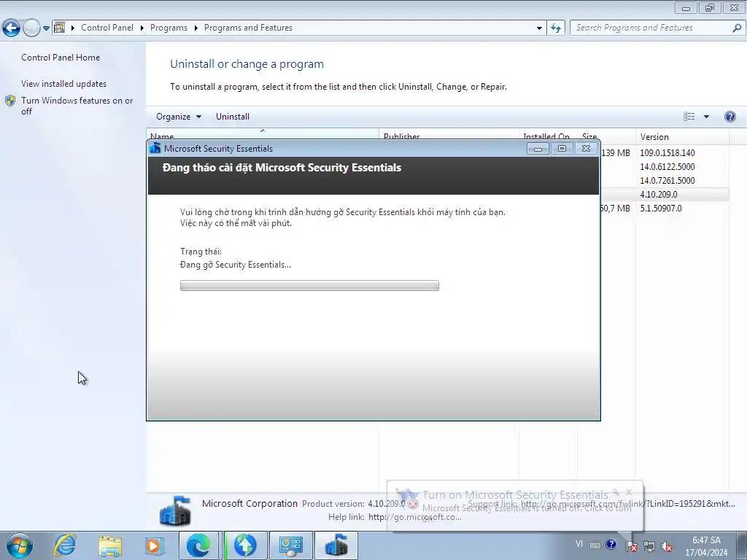Switch to the green-arrow globe taskbar app
The width and height of the screenshot is (747, 560).
click(x=245, y=545)
